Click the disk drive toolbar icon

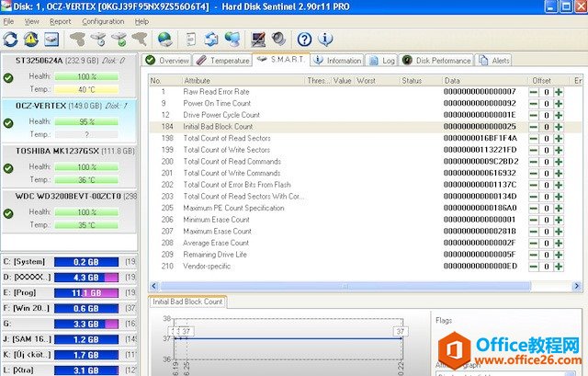51,39
